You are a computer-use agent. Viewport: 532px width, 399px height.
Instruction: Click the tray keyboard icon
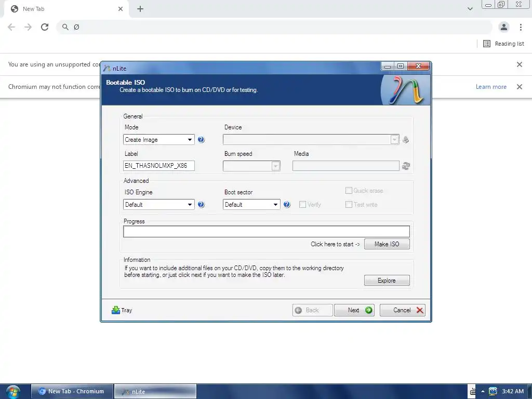pos(473,392)
